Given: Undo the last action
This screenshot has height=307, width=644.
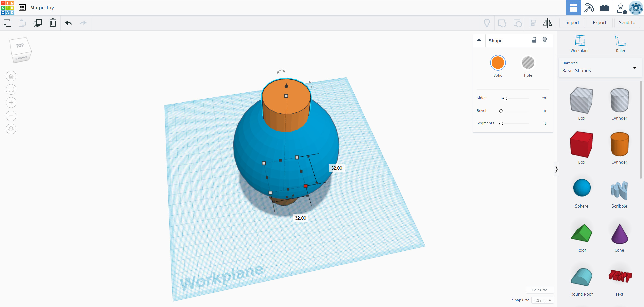Looking at the screenshot, I should [68, 23].
